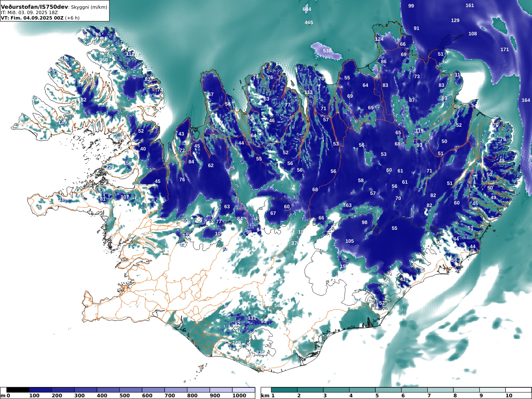Click the 107 value on the Snæfellsnes peninsula
This screenshot has height=399, width=532.
[125, 197]
